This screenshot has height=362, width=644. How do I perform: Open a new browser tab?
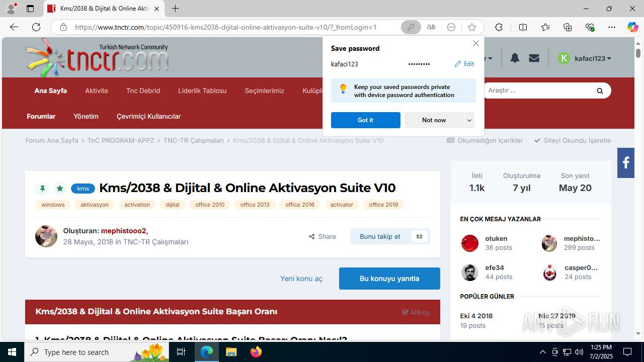coord(175,9)
